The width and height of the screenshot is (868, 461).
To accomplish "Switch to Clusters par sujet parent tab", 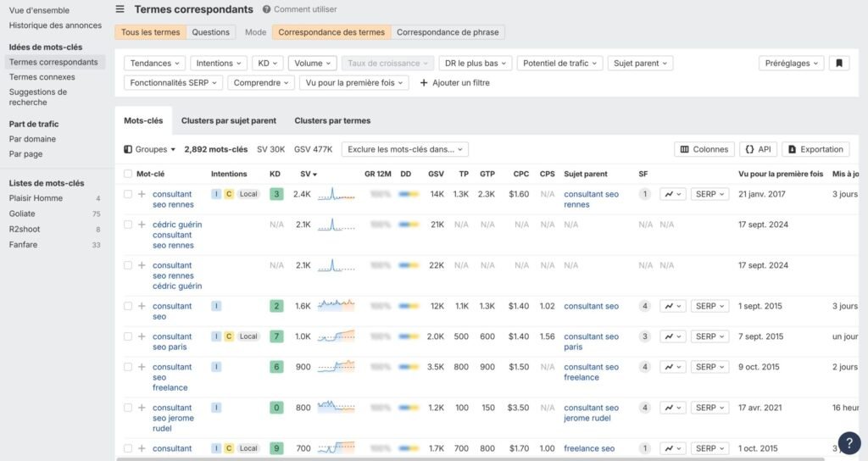I will (228, 120).
